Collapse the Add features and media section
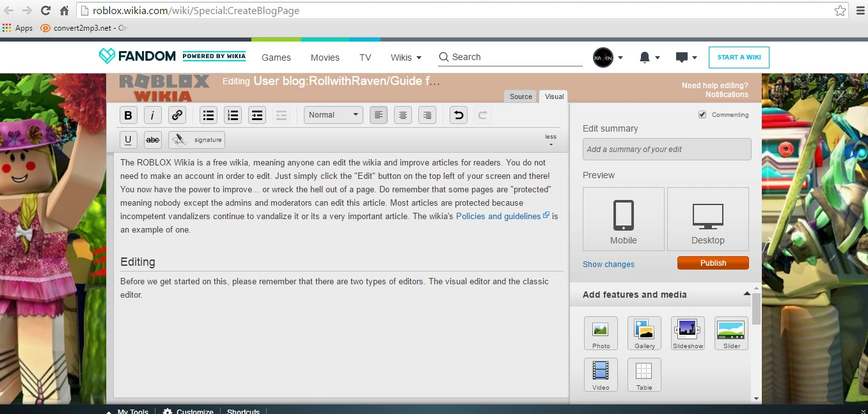The image size is (868, 414). 746,294
